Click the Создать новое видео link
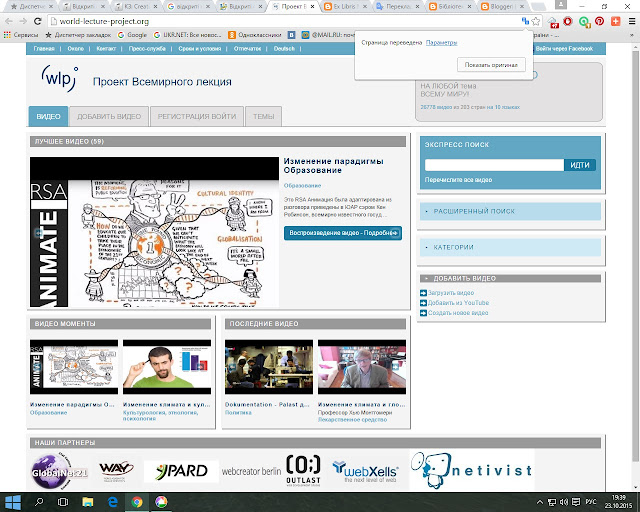 [x=458, y=313]
